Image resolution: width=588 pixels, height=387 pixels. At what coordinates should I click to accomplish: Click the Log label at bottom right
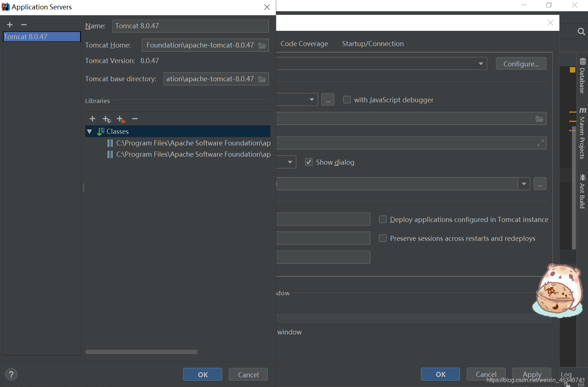[x=566, y=374]
